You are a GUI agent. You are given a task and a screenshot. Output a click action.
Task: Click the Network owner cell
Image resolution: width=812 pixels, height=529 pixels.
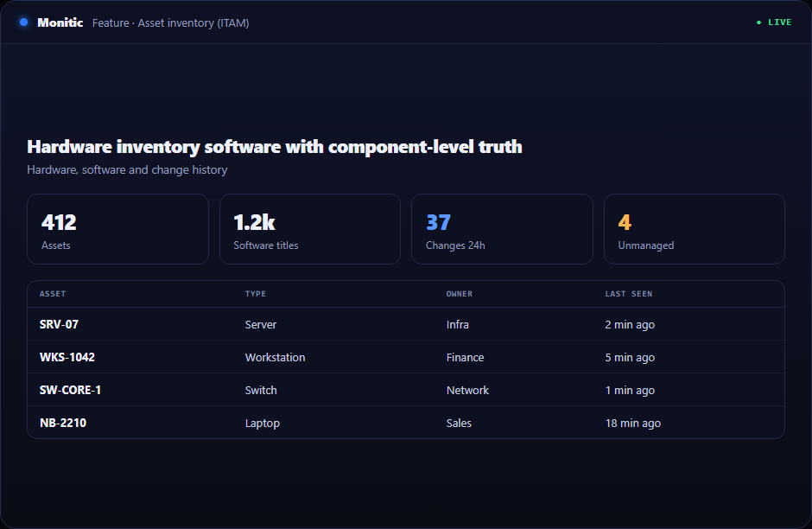467,390
